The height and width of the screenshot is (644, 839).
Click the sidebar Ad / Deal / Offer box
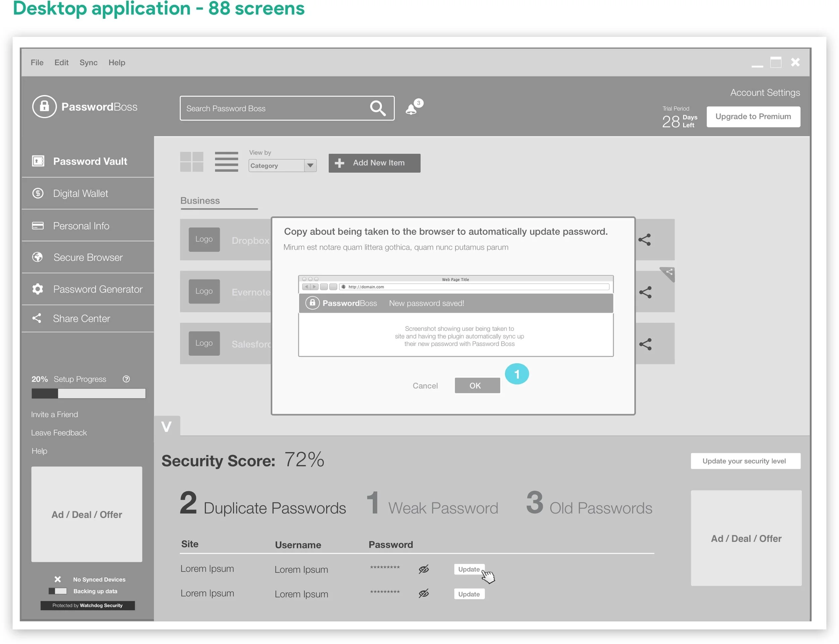[x=87, y=514]
